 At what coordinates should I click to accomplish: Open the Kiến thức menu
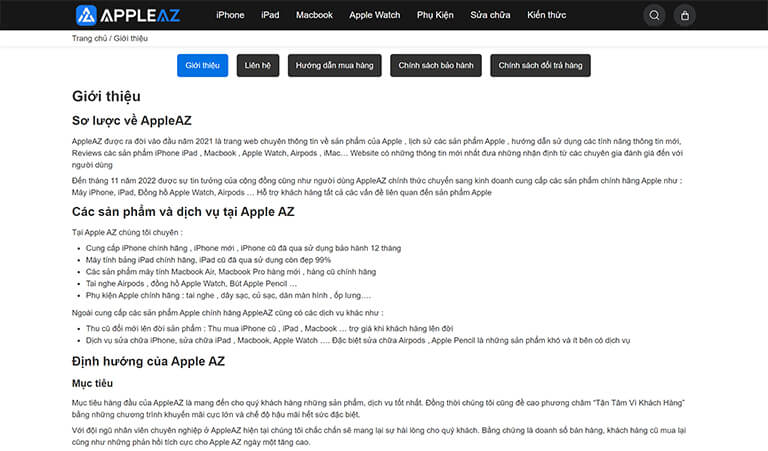coord(547,15)
